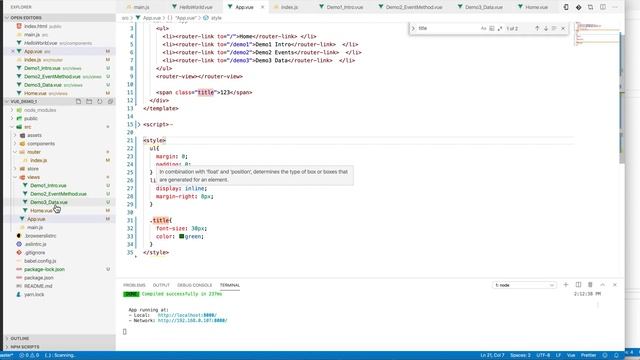Click the green color swatch on line 33

pyautogui.click(x=182, y=236)
